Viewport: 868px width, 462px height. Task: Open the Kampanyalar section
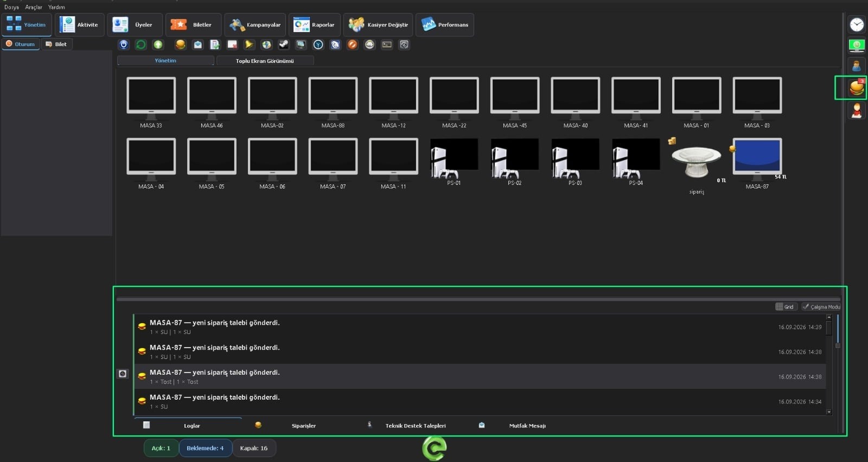255,25
